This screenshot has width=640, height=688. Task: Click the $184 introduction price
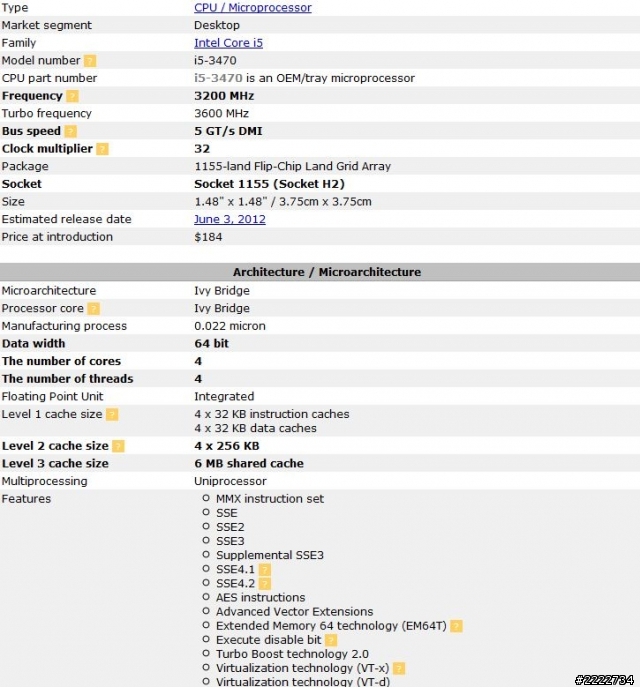tap(208, 237)
